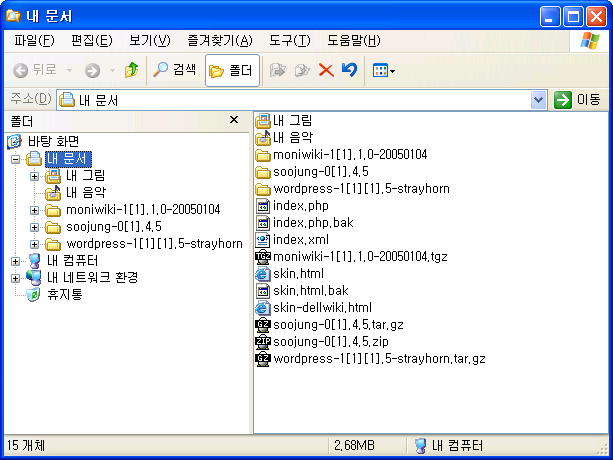Select 휴지통 recycle bin in tree
The height and width of the screenshot is (460, 613).
tap(65, 294)
